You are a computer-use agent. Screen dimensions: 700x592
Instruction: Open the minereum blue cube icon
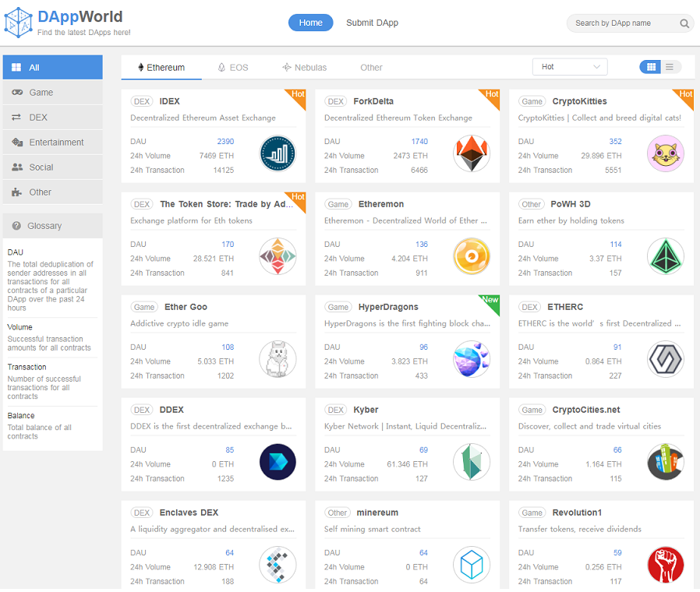point(472,565)
